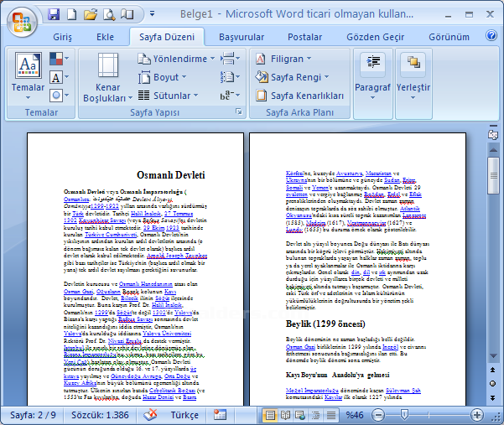The width and height of the screenshot is (504, 425).
Task: Click Sayfa Kenarlıkları page borders button
Action: click(299, 96)
